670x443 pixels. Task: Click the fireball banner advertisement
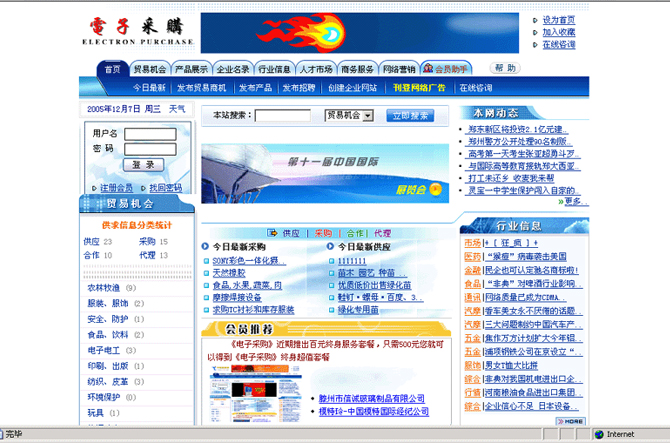(x=359, y=32)
